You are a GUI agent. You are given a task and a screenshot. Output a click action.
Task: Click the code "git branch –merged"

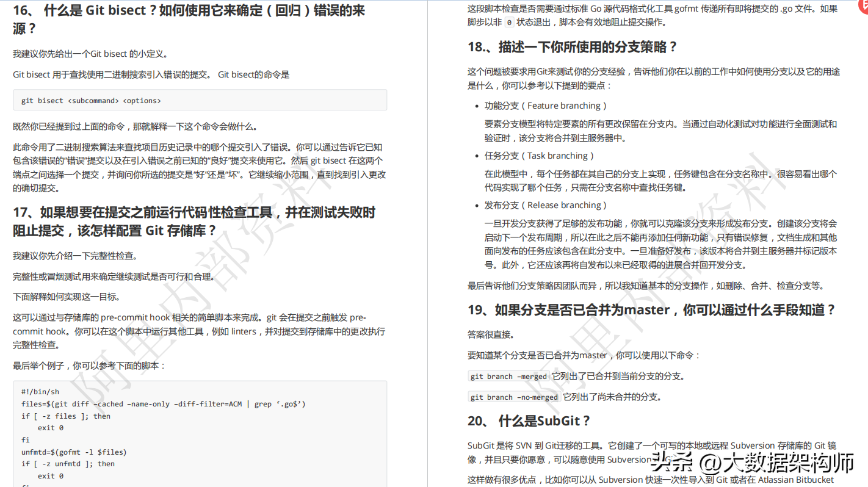[x=508, y=377]
